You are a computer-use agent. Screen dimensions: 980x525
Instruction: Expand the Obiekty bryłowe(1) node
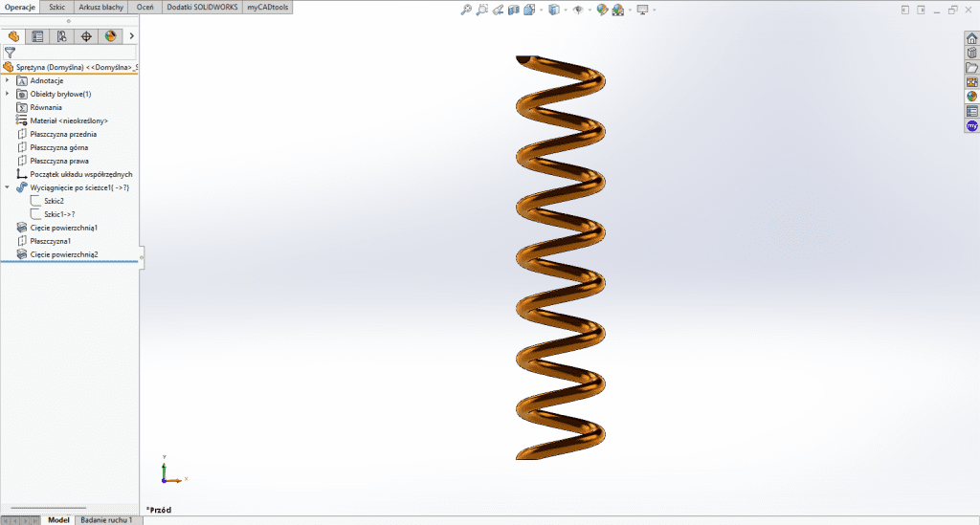tap(8, 94)
